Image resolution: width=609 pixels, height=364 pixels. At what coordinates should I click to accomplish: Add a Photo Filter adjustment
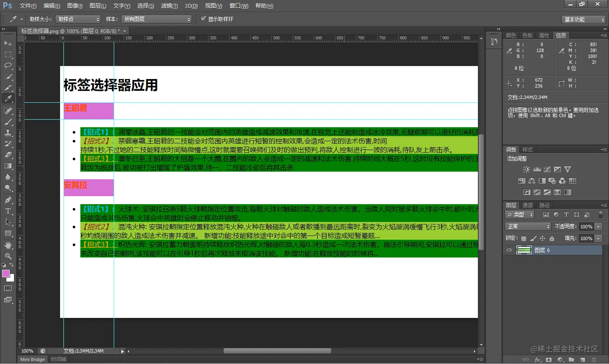click(x=552, y=181)
